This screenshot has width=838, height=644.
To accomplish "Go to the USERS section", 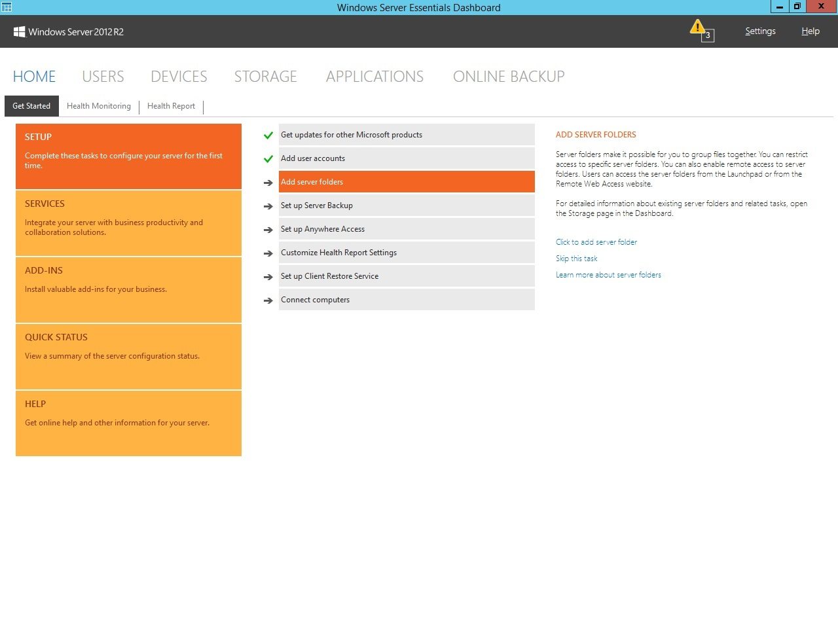I will pos(103,77).
